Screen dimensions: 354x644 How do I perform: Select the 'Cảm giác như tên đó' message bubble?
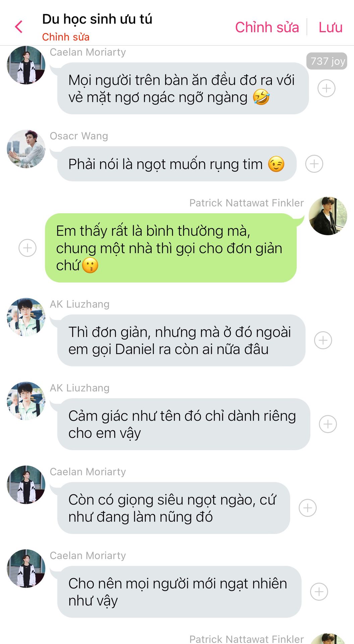pyautogui.click(x=184, y=424)
